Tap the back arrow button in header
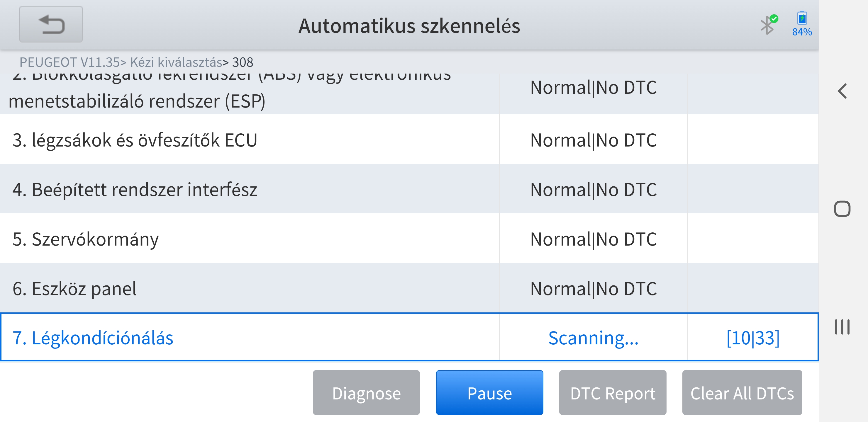The height and width of the screenshot is (422, 868). point(51,24)
